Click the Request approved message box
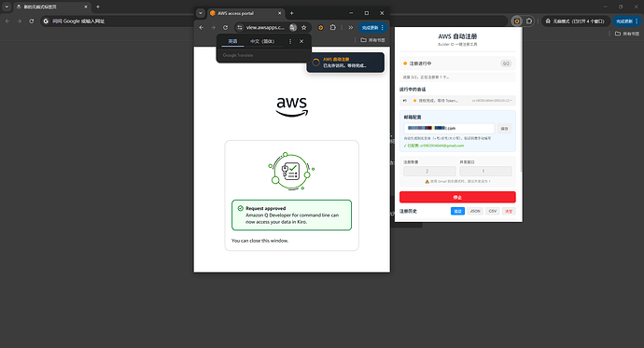This screenshot has height=348, width=644. pos(291,215)
